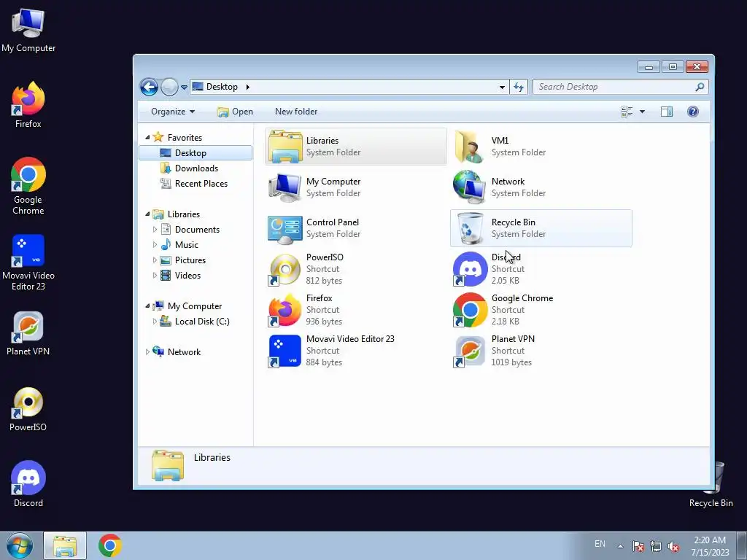The height and width of the screenshot is (560, 747).
Task: Open the Organize menu
Action: (x=172, y=112)
